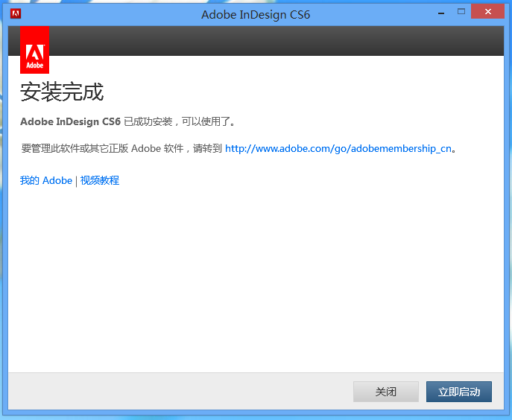Screen dimensions: 512x420
Task: Click the '要管理此软件或其它正版 Adobe 软件' text
Action: 102,149
